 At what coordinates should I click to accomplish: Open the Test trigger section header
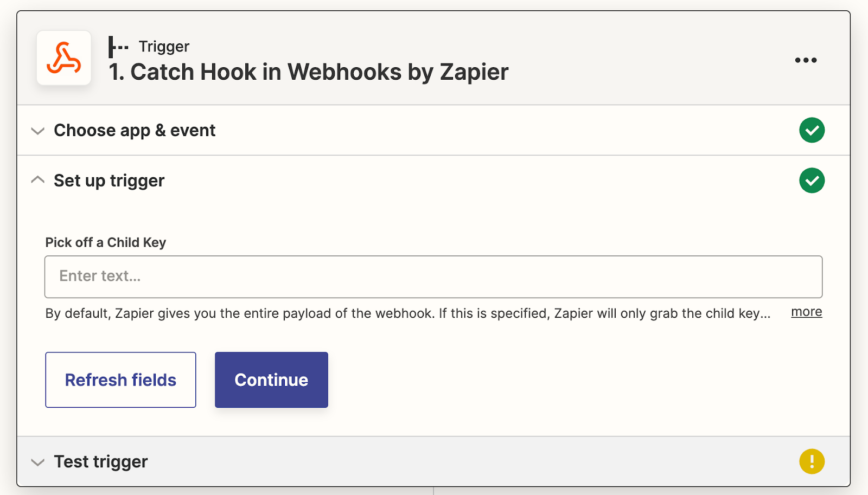point(100,462)
